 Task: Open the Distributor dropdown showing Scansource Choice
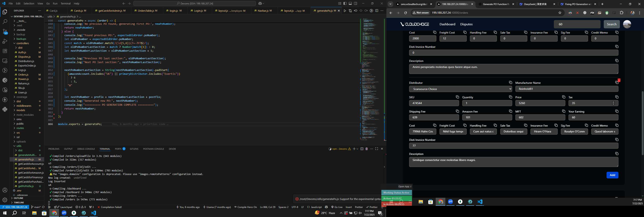(460, 89)
